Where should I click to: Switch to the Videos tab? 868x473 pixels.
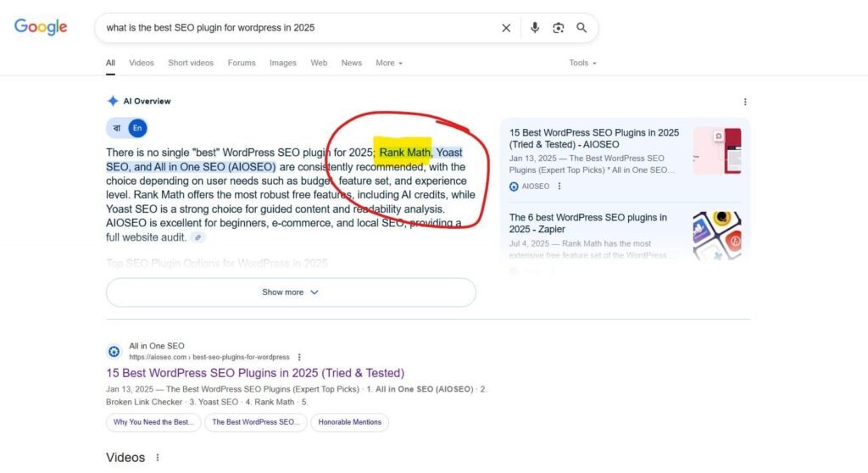[142, 63]
